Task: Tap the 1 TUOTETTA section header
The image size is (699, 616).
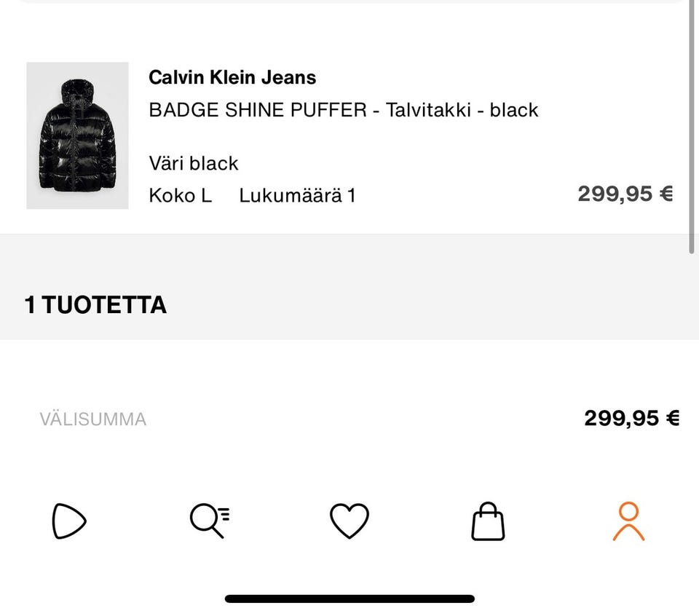Action: (x=95, y=304)
